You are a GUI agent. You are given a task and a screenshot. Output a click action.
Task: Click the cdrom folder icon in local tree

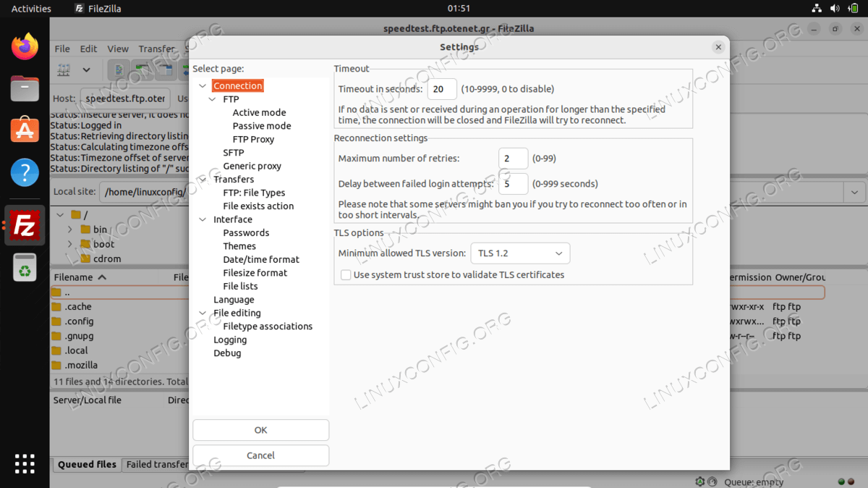[85, 258]
